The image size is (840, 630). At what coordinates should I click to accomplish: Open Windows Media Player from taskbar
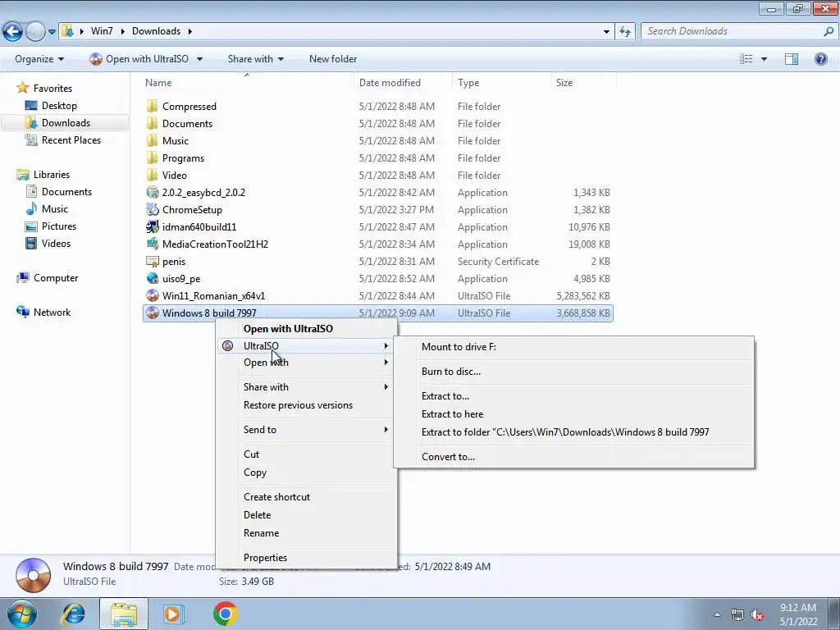(172, 614)
